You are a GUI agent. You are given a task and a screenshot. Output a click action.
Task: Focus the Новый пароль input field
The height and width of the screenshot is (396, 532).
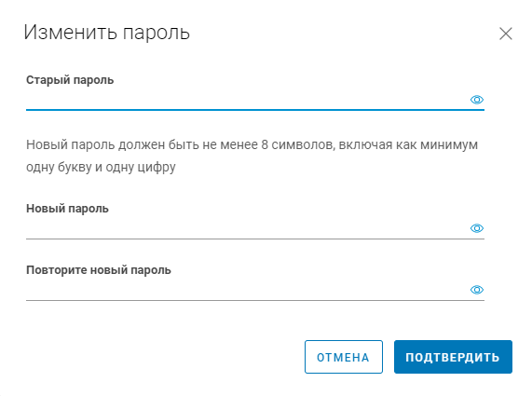click(x=247, y=228)
